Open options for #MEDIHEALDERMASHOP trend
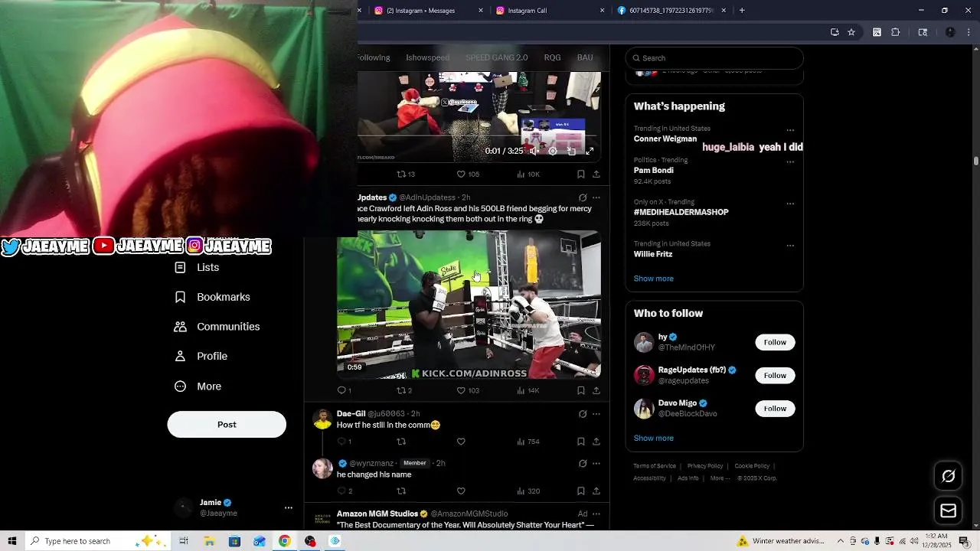 [x=790, y=204]
